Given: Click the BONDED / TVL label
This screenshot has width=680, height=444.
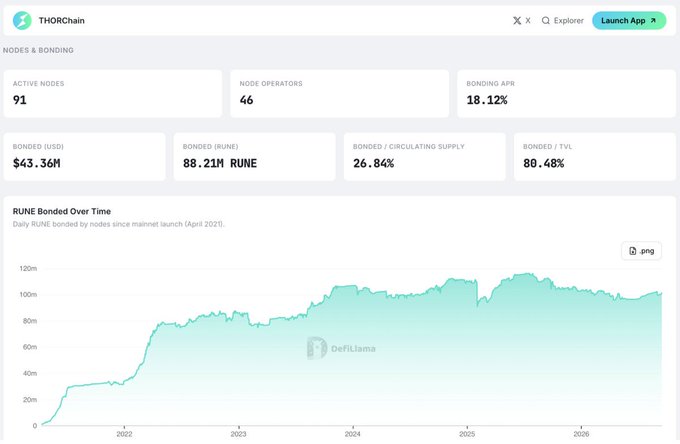Looking at the screenshot, I should tap(547, 147).
